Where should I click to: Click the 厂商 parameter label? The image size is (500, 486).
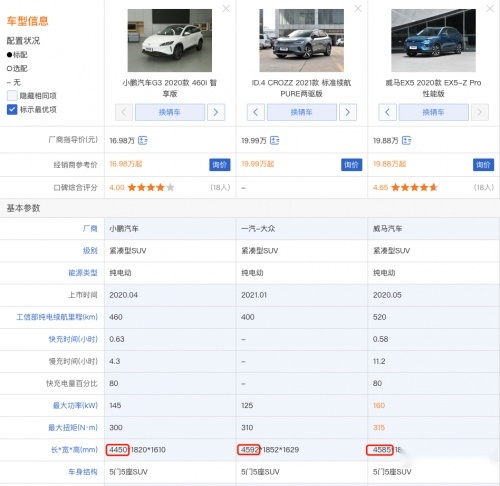(90, 228)
